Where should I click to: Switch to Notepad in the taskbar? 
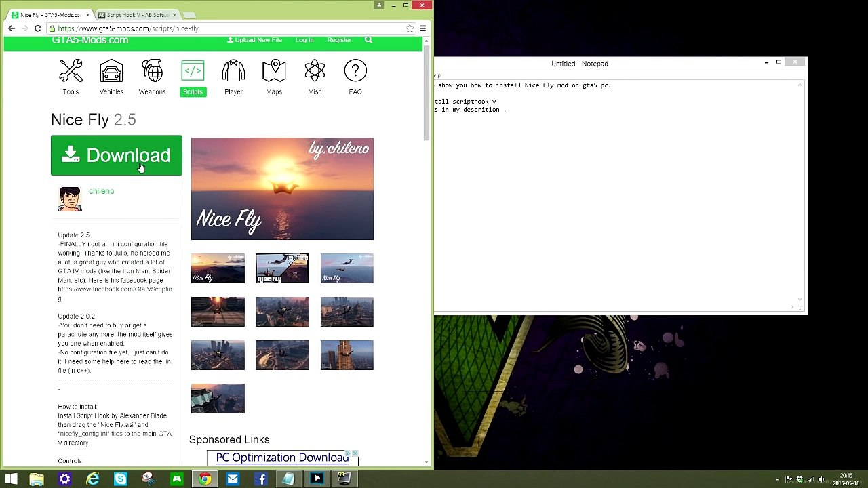(x=288, y=479)
